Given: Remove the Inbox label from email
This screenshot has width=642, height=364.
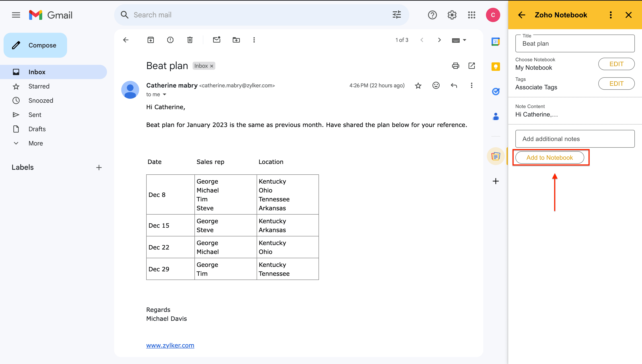Looking at the screenshot, I should (x=212, y=66).
